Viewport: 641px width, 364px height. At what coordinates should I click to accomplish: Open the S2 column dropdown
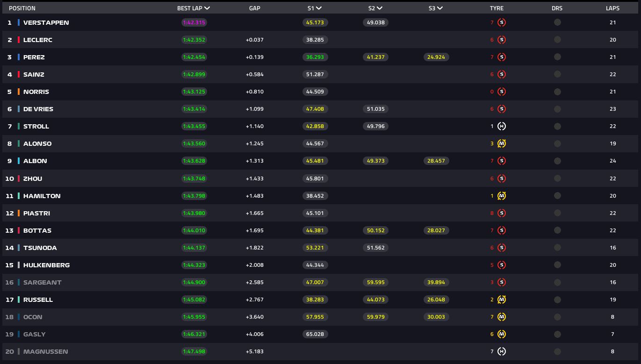point(375,8)
